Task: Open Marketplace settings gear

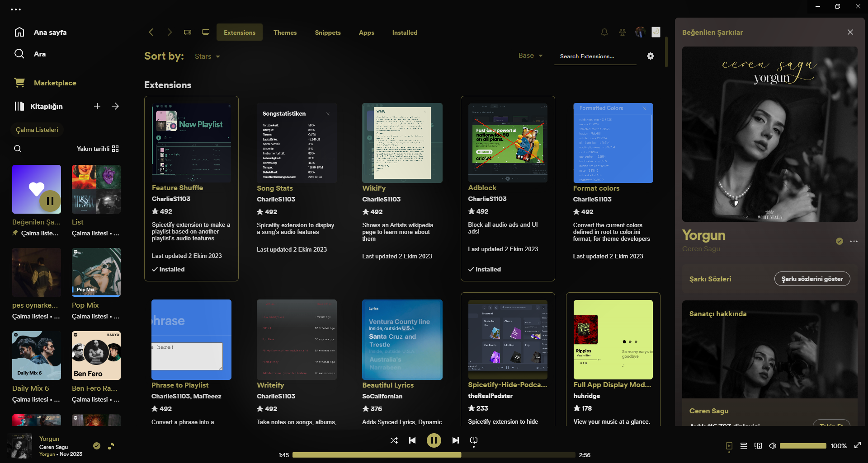Action: pyautogui.click(x=651, y=56)
